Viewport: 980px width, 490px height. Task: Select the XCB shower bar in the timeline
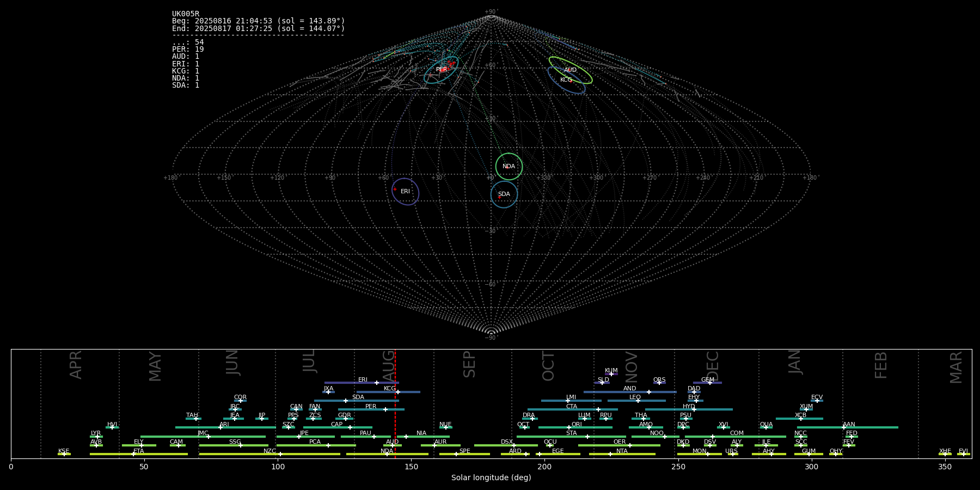point(799,419)
